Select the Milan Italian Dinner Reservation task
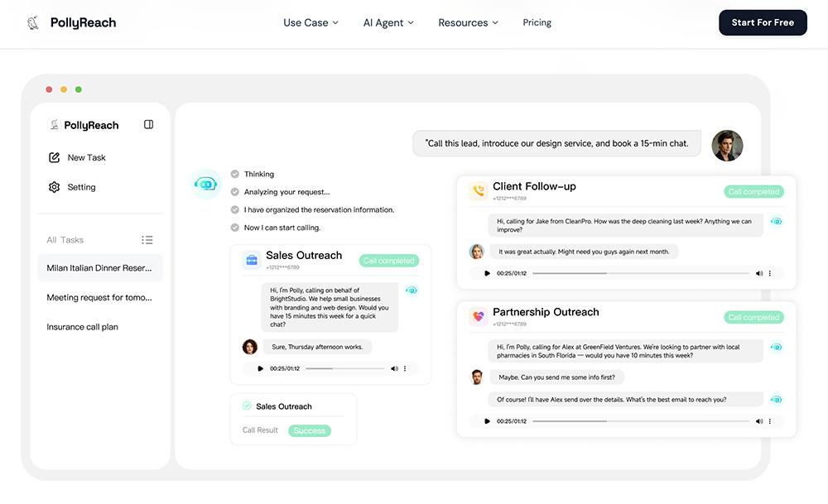 [x=100, y=268]
